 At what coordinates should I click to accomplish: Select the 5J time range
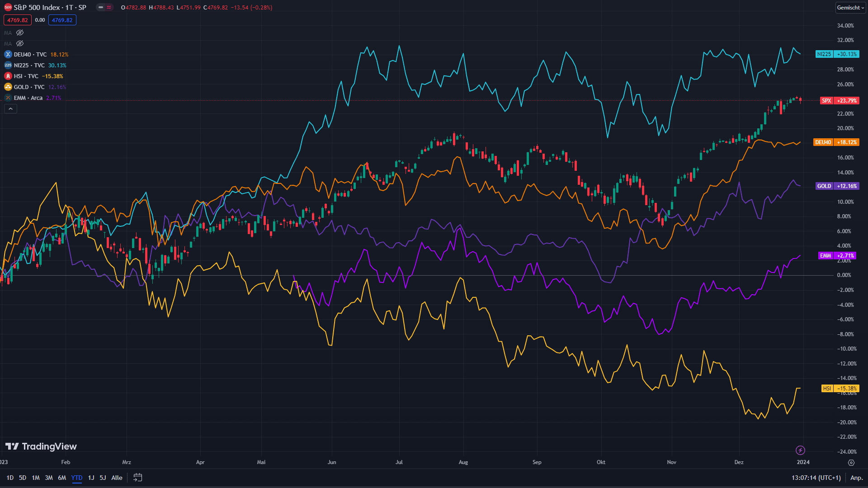(x=103, y=478)
